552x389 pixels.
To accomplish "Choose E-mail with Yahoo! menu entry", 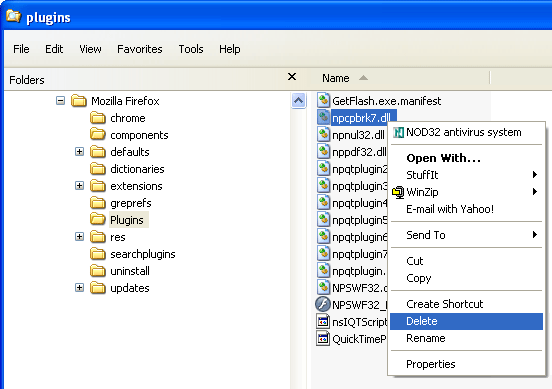I will pos(466,209).
